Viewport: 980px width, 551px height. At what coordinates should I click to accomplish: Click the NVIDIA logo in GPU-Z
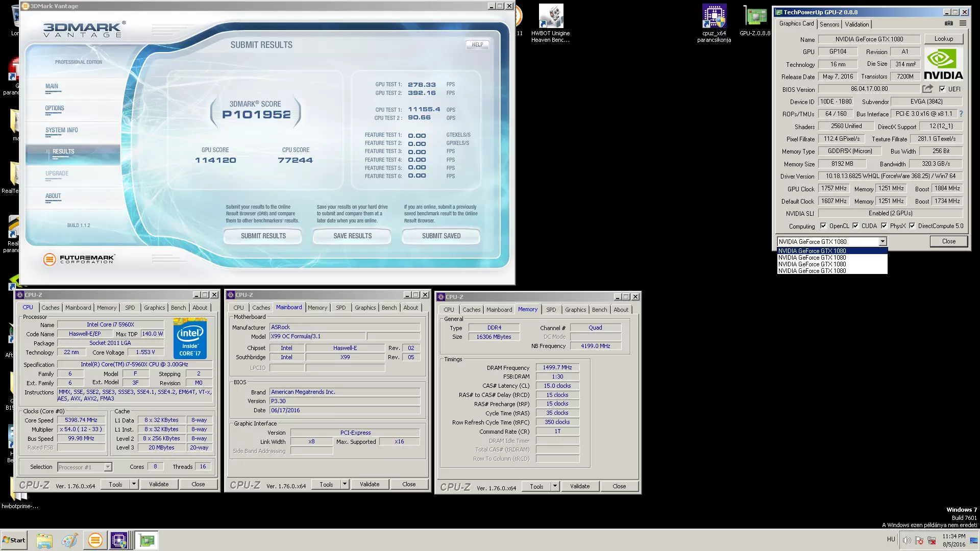click(943, 64)
